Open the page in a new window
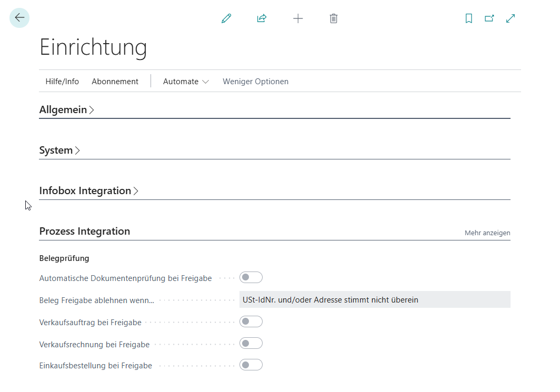This screenshot has width=560, height=392. coord(489,18)
